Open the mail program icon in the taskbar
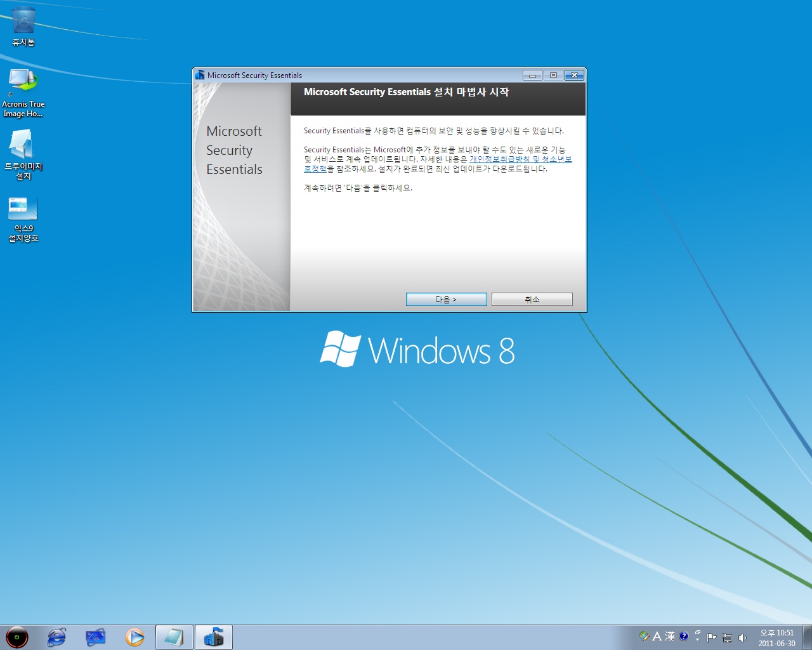 click(x=96, y=637)
